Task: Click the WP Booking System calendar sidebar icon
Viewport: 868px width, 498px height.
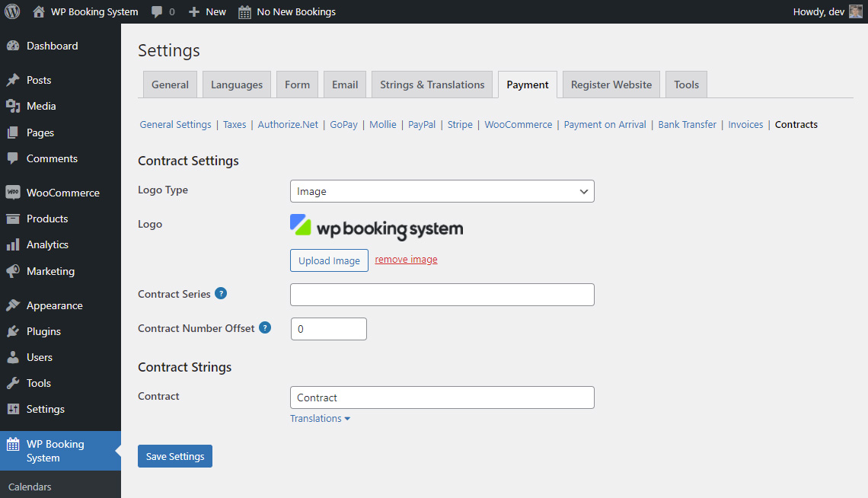Action: click(13, 445)
